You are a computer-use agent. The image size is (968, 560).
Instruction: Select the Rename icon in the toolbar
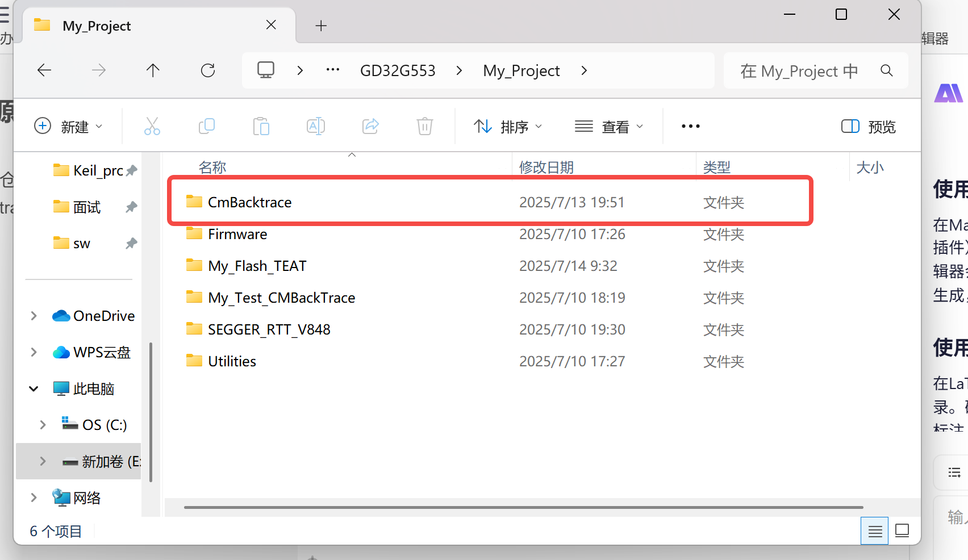click(x=315, y=126)
